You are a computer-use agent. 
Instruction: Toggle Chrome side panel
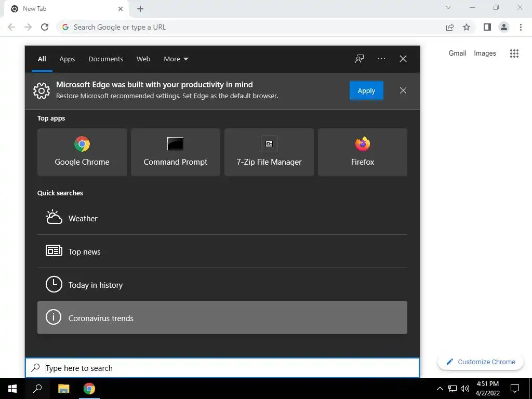click(487, 27)
